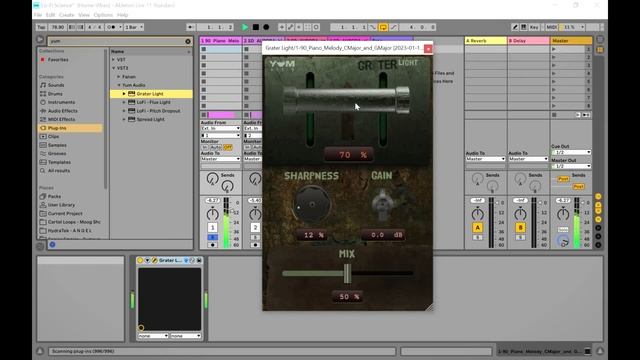Image resolution: width=640 pixels, height=360 pixels.
Task: Open the Cue Out dropdown
Action: coord(571,152)
